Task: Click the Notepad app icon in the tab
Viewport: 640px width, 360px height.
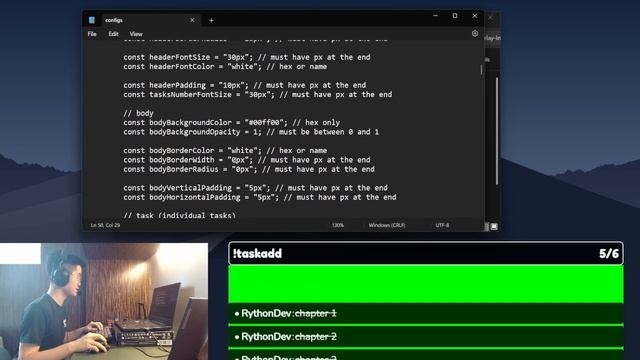Action: [92, 20]
